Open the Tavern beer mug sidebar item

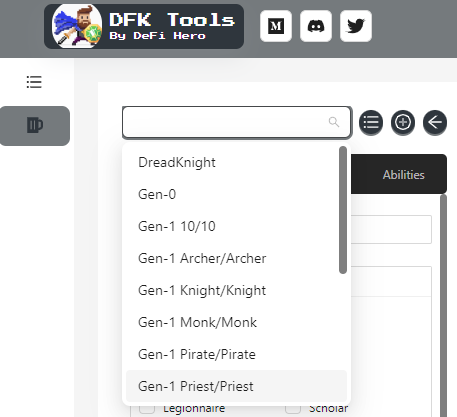(35, 126)
